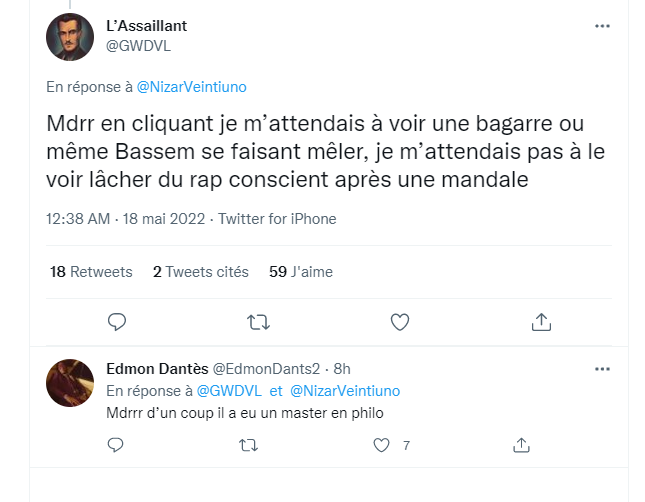Show the 59 J'aime list
This screenshot has width=645, height=502.
click(x=301, y=271)
